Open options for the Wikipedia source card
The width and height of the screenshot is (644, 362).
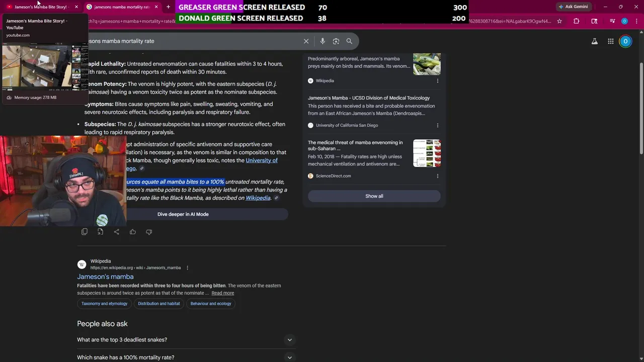437,80
